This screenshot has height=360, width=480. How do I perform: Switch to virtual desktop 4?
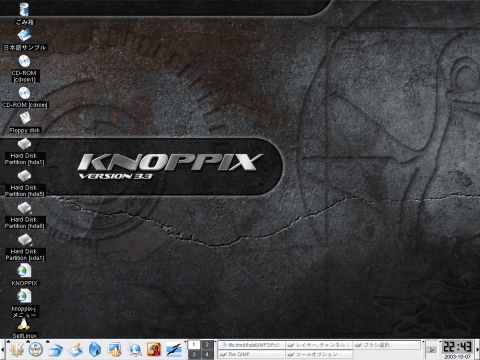(x=207, y=354)
